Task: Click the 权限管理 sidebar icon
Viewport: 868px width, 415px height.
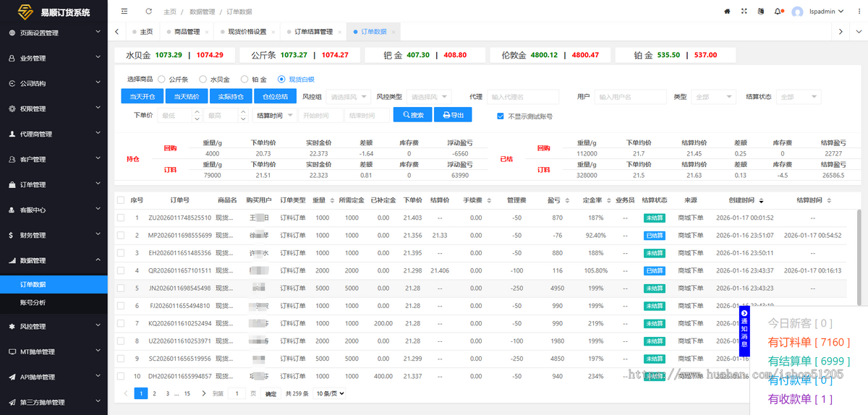Action: [12, 108]
